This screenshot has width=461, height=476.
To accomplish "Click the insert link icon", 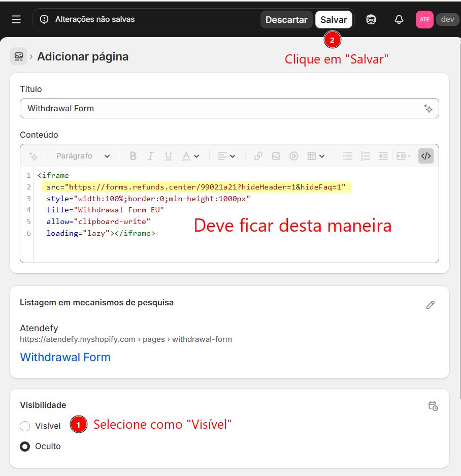I will click(258, 156).
